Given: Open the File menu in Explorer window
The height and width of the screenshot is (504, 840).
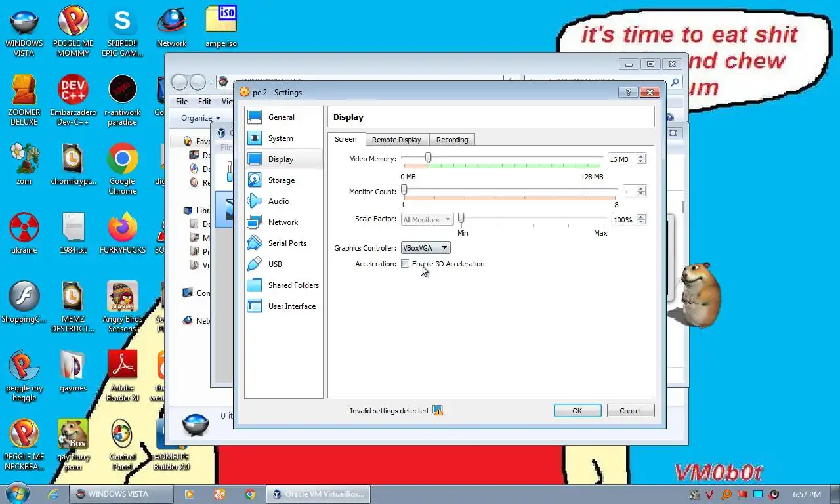Looking at the screenshot, I should point(182,102).
